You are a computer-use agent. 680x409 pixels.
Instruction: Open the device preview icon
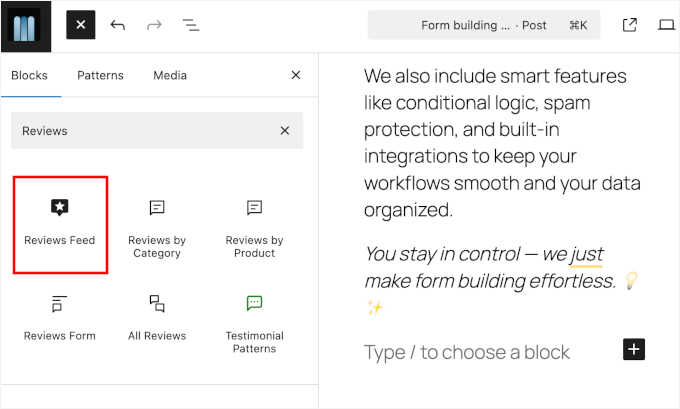click(666, 25)
